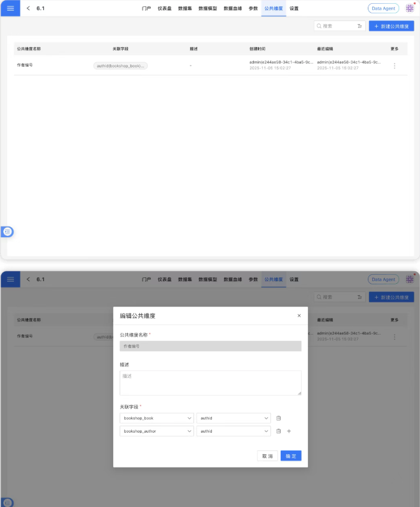
Task: Click the app grid icon on the dimmed page behind the dialog
Action: [410, 279]
